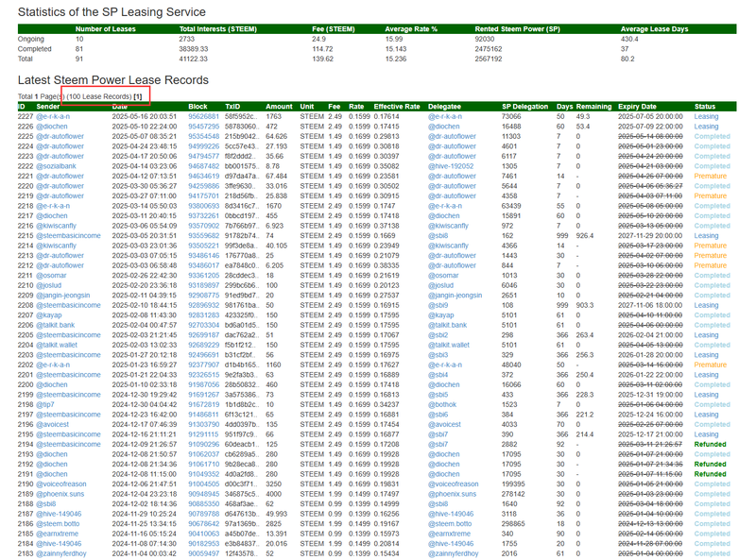The width and height of the screenshot is (756, 560).
Task: Open sender @steem.botto in row 2186
Action: (58, 523)
